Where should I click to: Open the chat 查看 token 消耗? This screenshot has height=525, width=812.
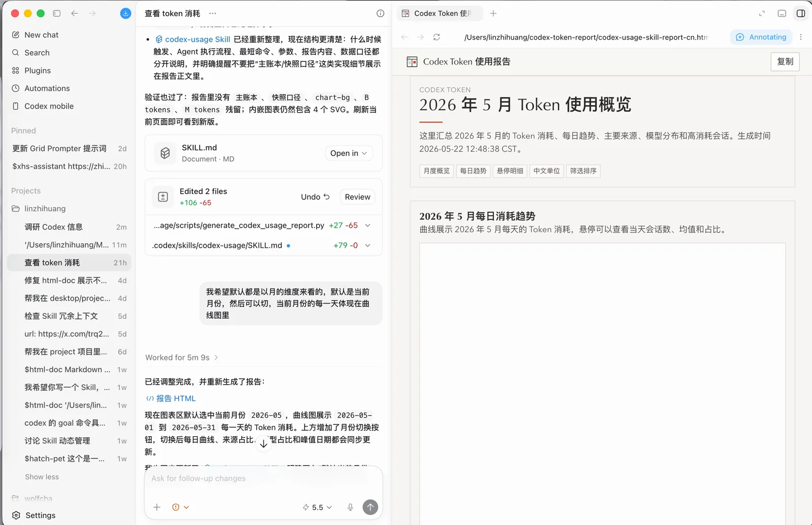69,262
